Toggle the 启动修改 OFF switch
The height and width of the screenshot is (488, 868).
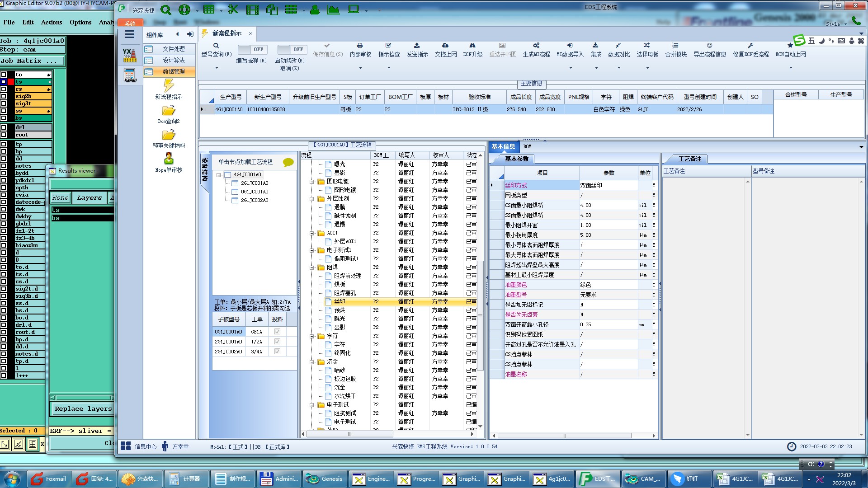pyautogui.click(x=292, y=49)
